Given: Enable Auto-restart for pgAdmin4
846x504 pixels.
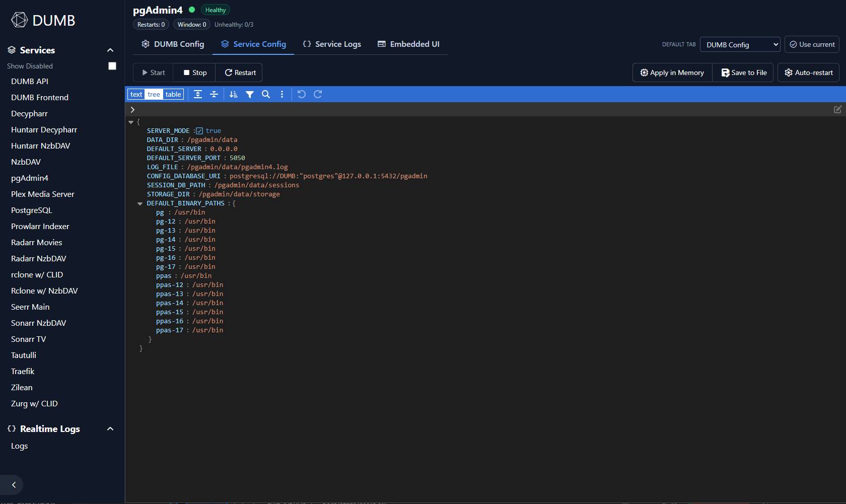Looking at the screenshot, I should (x=808, y=72).
